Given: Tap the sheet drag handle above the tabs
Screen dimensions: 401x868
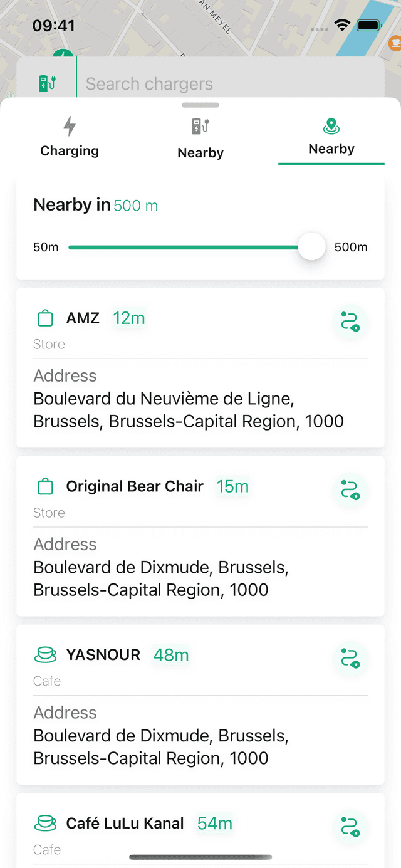Looking at the screenshot, I should tap(200, 105).
